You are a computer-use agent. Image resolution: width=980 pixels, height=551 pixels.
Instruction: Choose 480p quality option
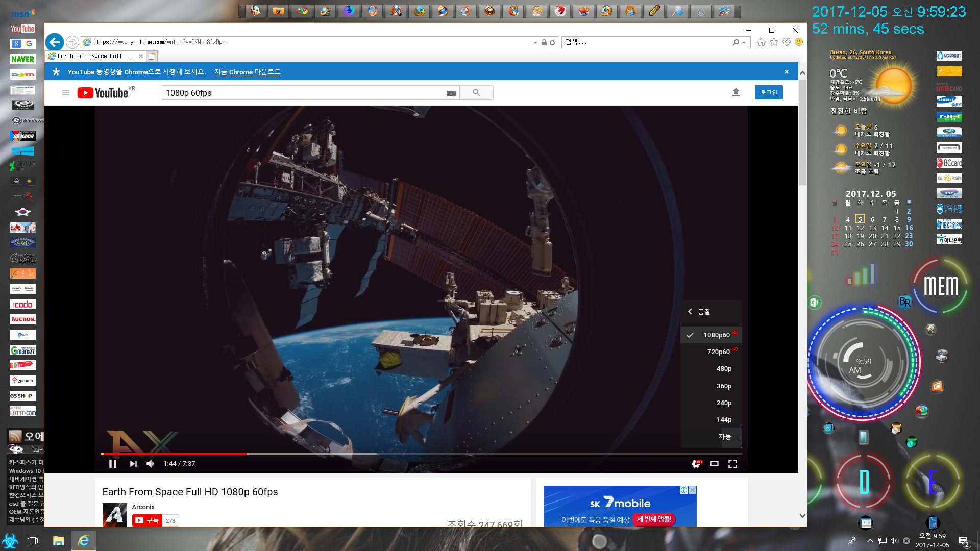tap(711, 369)
